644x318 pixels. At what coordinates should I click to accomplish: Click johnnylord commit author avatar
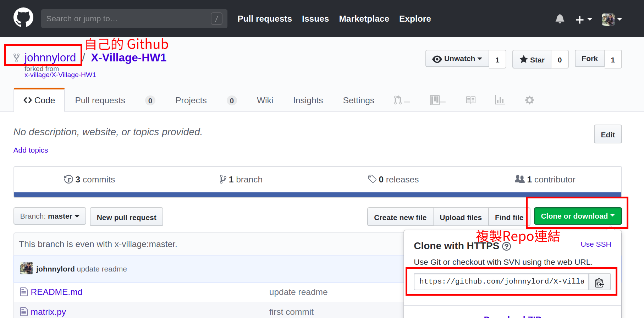(x=26, y=268)
